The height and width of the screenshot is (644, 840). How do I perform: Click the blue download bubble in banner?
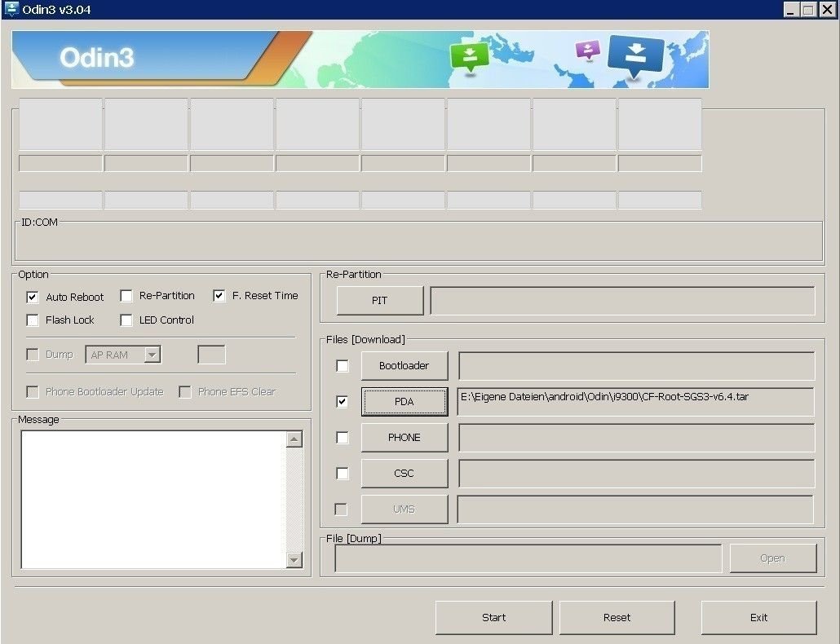[x=636, y=56]
